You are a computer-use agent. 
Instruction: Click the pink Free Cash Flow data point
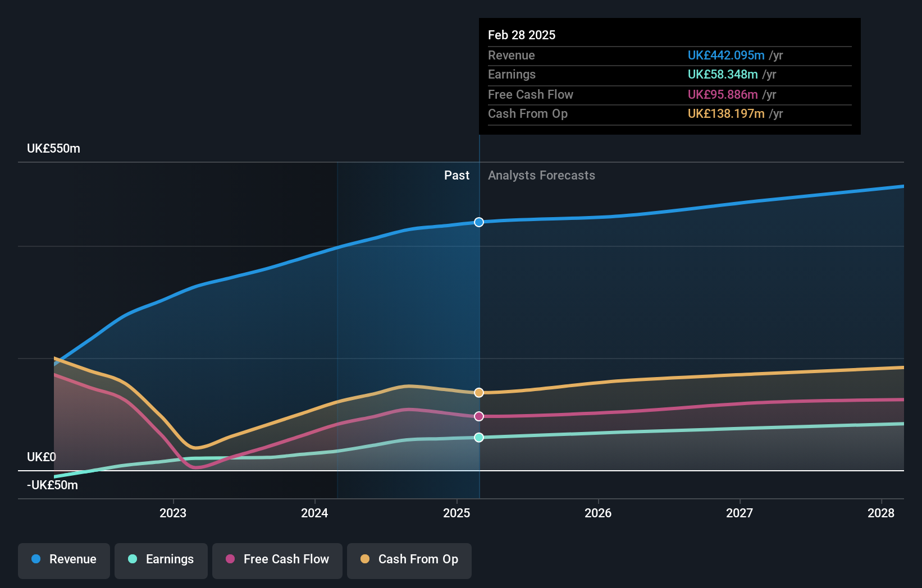click(x=479, y=416)
